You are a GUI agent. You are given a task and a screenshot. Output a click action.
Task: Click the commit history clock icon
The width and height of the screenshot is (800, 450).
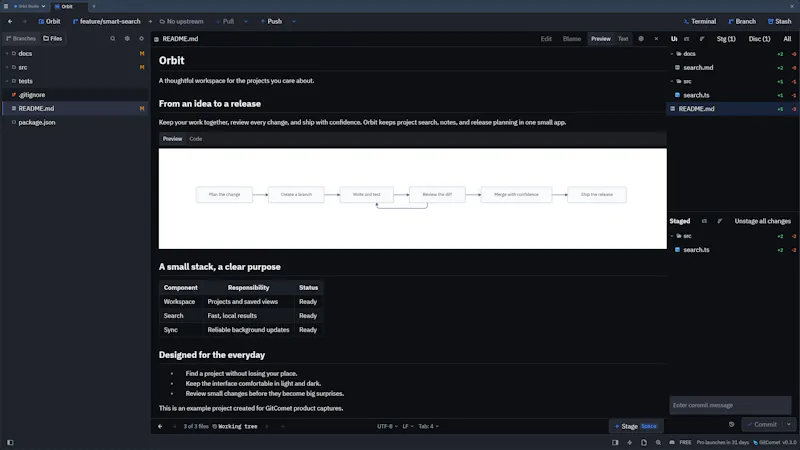(732, 424)
